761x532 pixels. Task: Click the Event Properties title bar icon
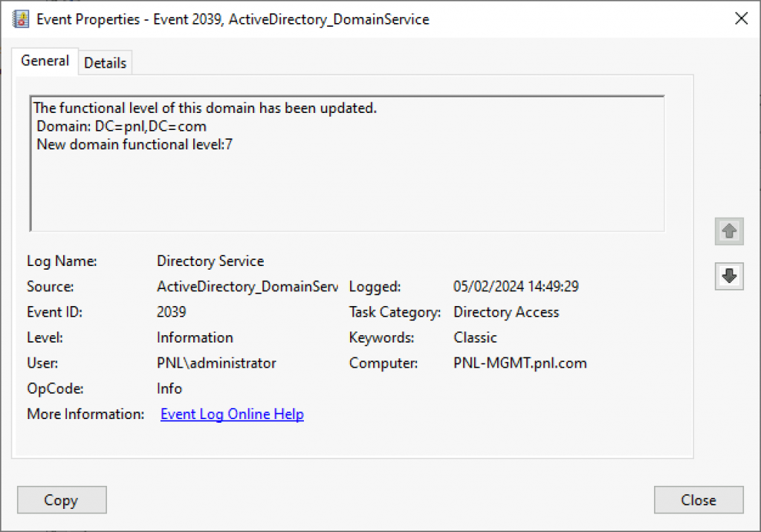pyautogui.click(x=21, y=19)
